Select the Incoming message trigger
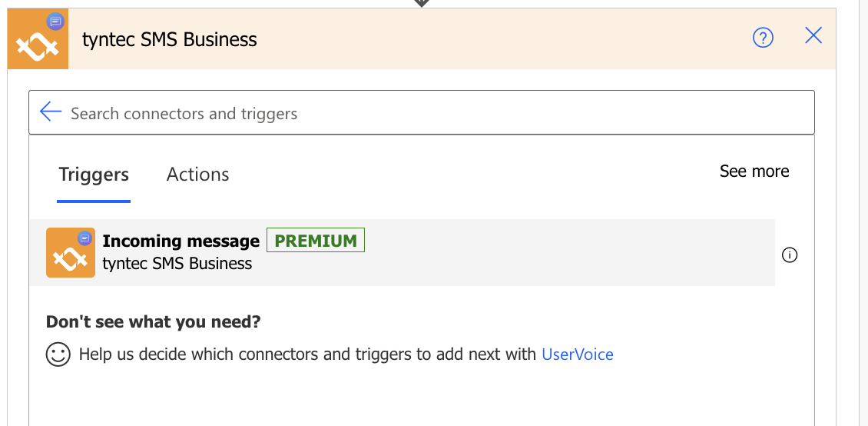868x426 pixels. tap(403, 253)
